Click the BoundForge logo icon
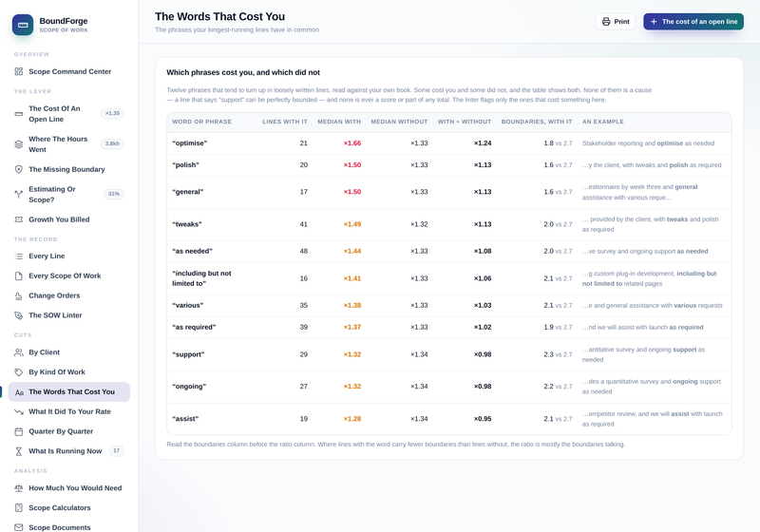The image size is (760, 532). click(23, 25)
